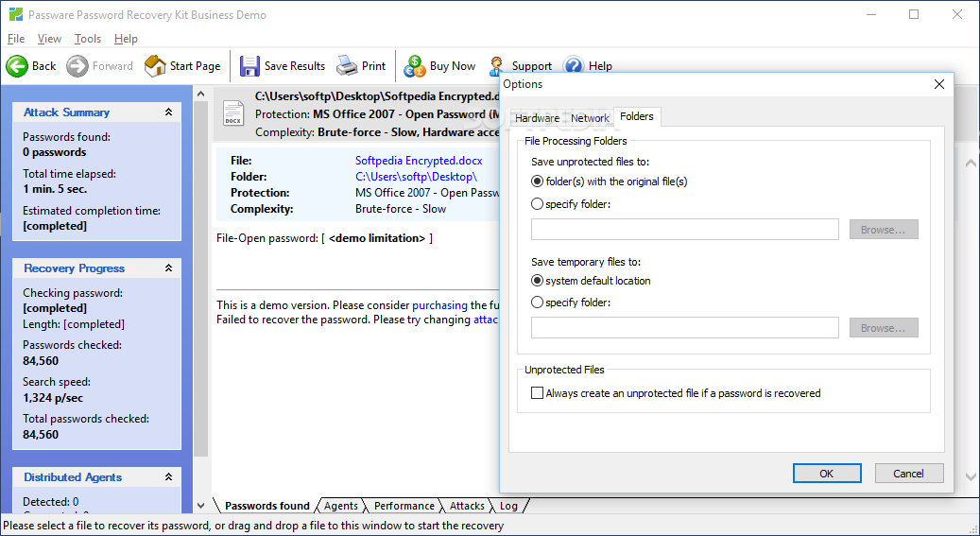Click the DOCX file icon in header
Viewport: 980px width, 536px height.
tap(233, 113)
